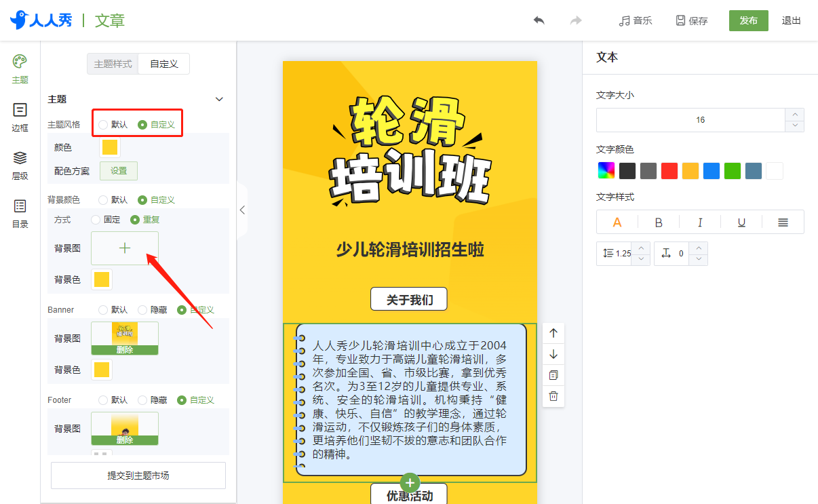Select 隐藏 for Banner
818x504 pixels.
152,309
